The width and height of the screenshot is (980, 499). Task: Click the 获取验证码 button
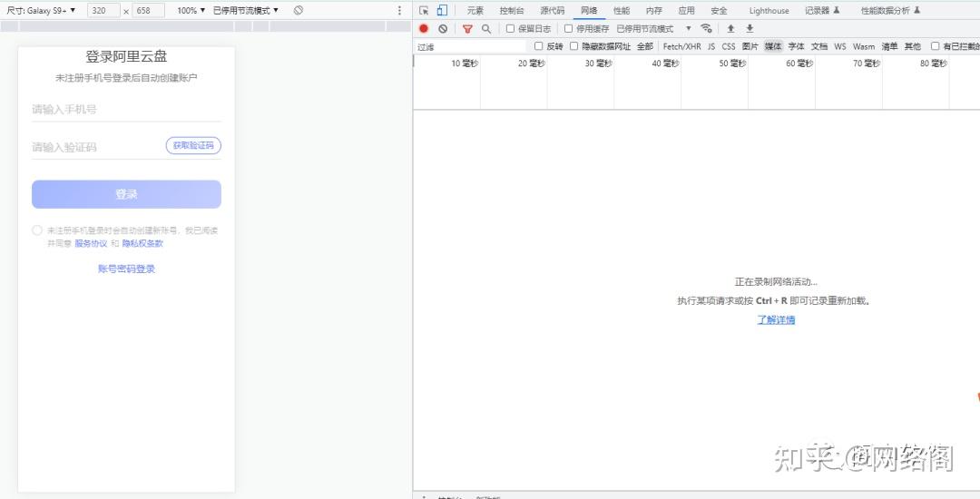[x=193, y=145]
